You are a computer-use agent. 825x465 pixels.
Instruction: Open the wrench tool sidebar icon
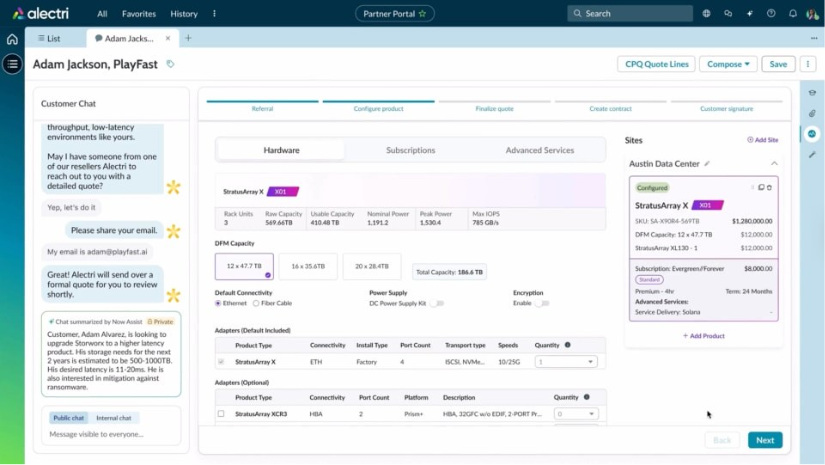tap(812, 154)
